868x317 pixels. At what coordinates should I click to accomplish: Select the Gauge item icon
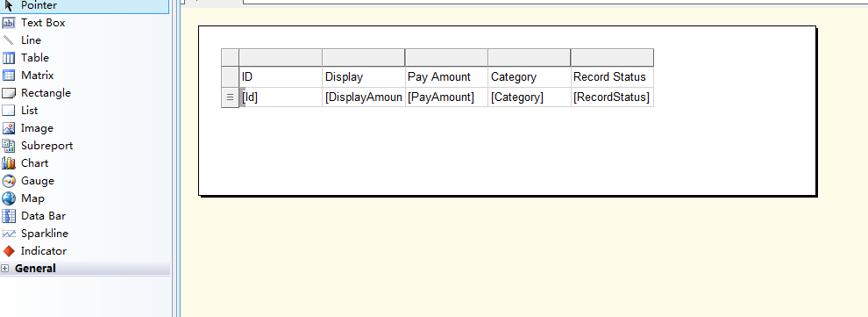[9, 181]
